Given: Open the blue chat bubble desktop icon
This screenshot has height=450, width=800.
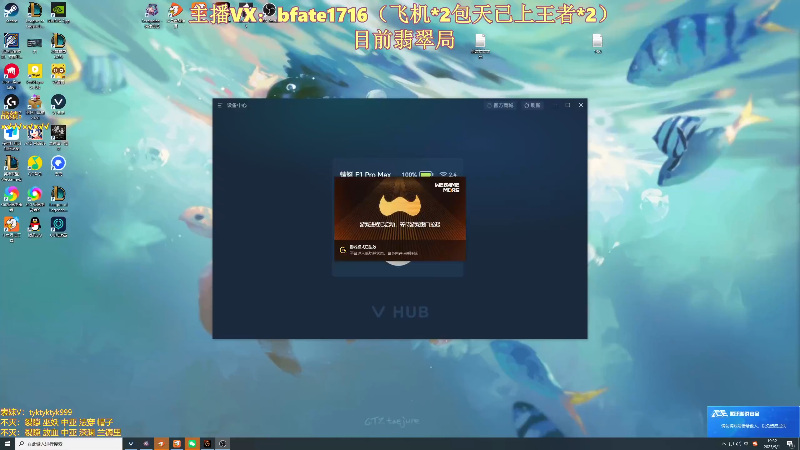Looking at the screenshot, I should (58, 164).
